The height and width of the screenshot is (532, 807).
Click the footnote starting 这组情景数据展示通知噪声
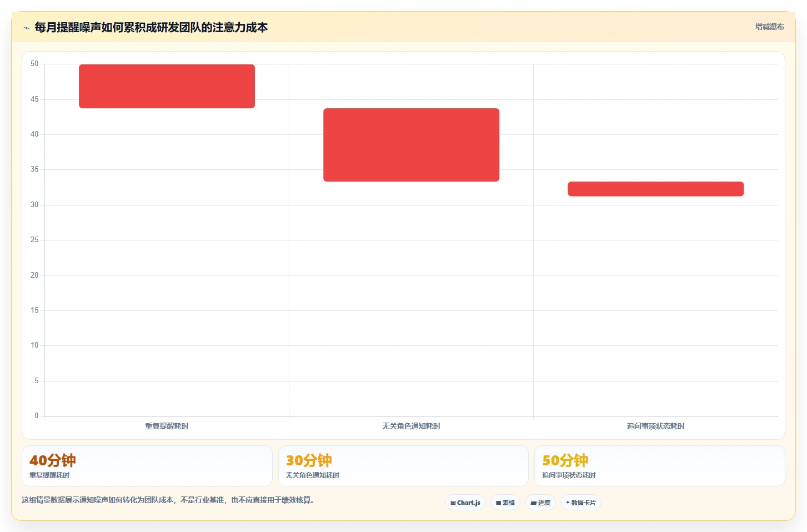tap(169, 500)
